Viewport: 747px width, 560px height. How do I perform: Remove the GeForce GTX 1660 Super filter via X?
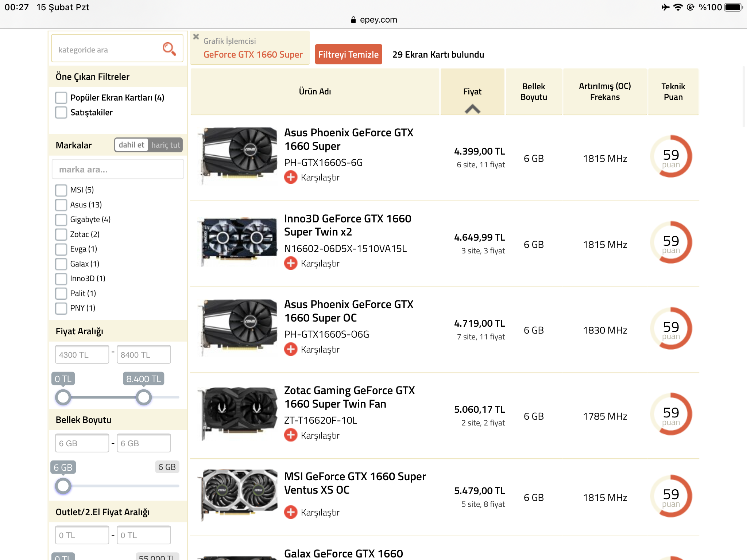[196, 36]
